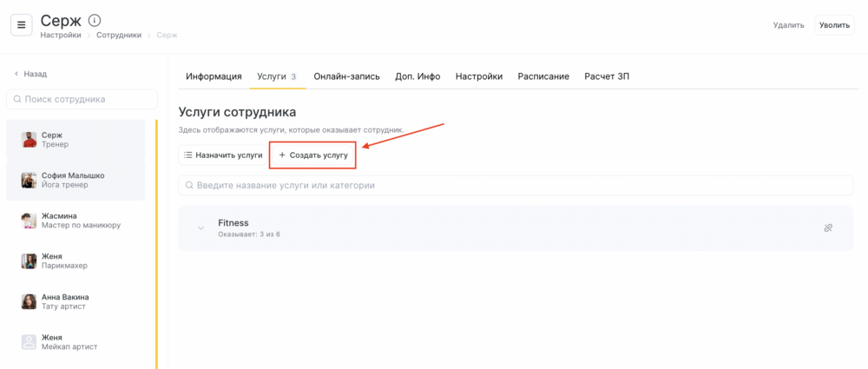This screenshot has width=868, height=369.
Task: Click the Мастер по маникюру role label
Action: (81, 226)
